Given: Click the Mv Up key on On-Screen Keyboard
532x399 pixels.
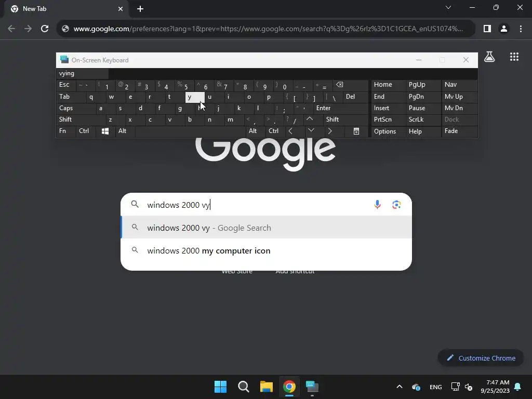Looking at the screenshot, I should click(x=459, y=97).
